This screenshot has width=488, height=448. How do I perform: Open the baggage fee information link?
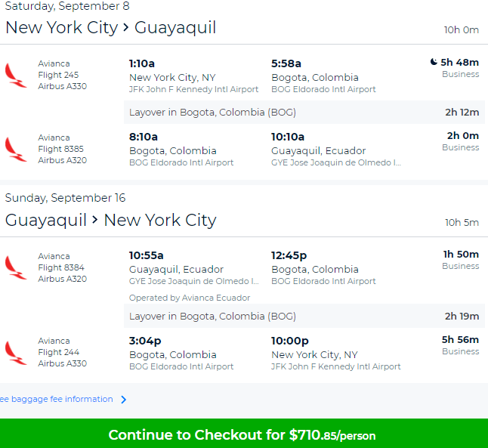(x=57, y=399)
